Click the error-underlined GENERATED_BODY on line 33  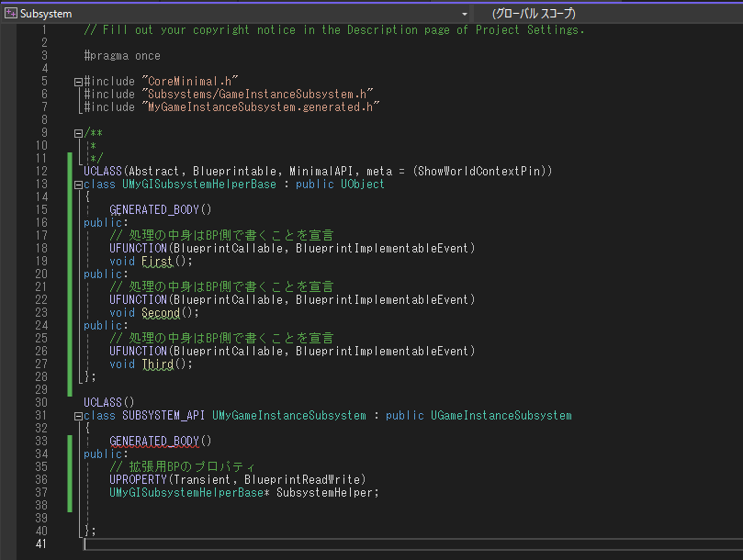click(x=154, y=442)
